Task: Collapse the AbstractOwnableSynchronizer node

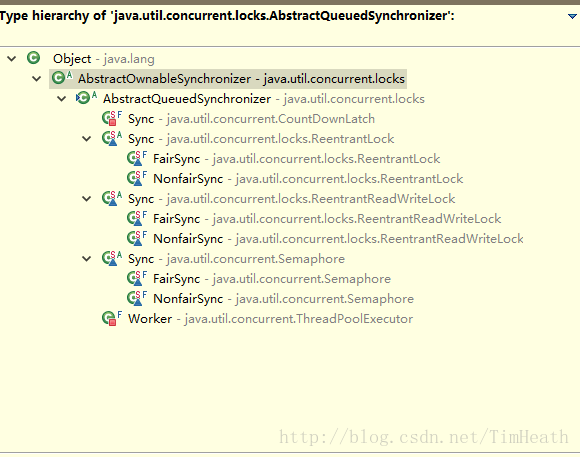Action: click(37, 79)
